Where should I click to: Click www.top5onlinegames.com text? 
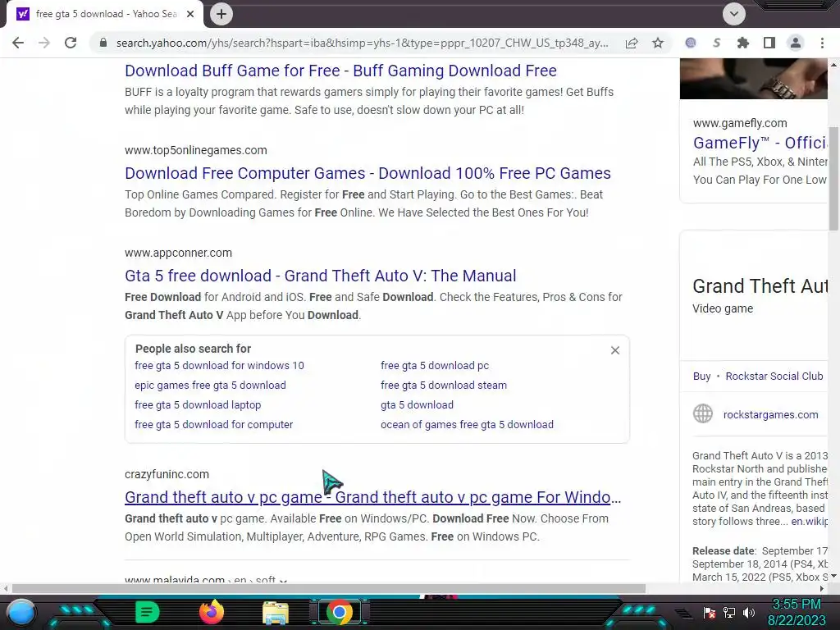[196, 150]
